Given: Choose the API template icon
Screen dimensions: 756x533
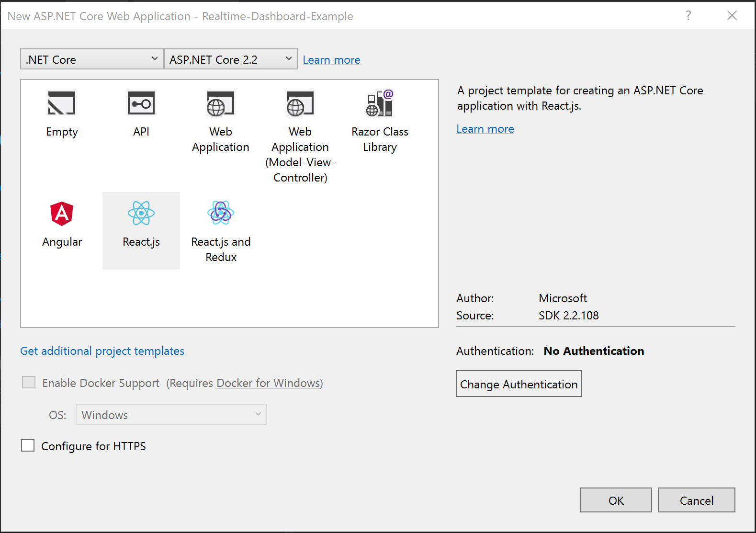Looking at the screenshot, I should (x=141, y=103).
